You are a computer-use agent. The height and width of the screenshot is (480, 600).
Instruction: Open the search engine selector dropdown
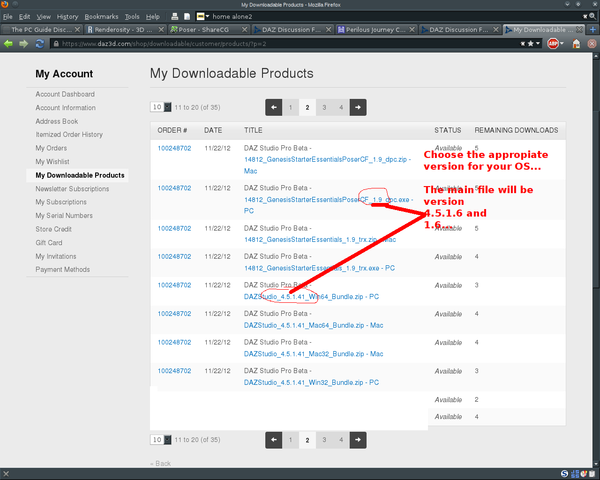click(x=203, y=16)
